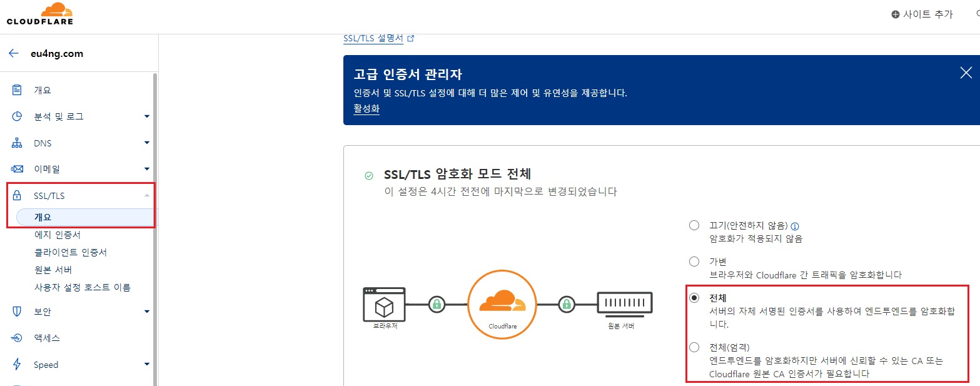Select the 끄기(안전하지 않음) radio option

coord(694,225)
